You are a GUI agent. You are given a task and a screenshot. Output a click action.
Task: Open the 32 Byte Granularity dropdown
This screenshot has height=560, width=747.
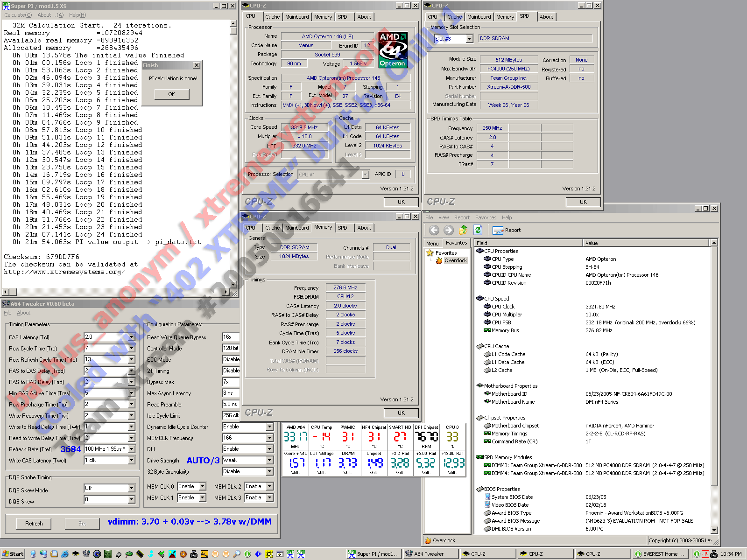click(x=269, y=471)
